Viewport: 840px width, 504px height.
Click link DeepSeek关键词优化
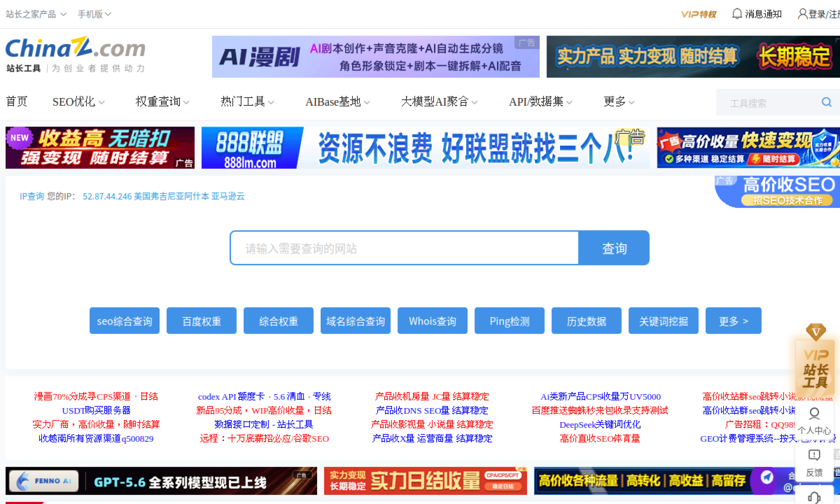(600, 424)
